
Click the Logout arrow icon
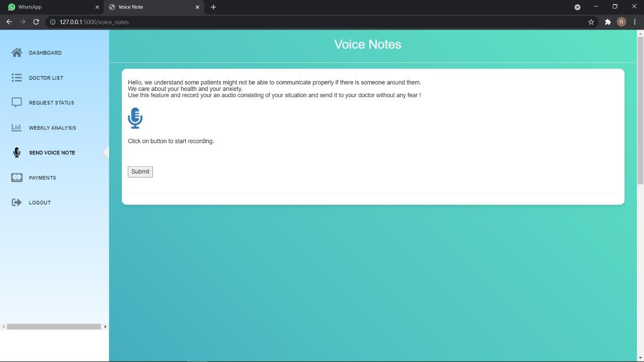pos(17,203)
